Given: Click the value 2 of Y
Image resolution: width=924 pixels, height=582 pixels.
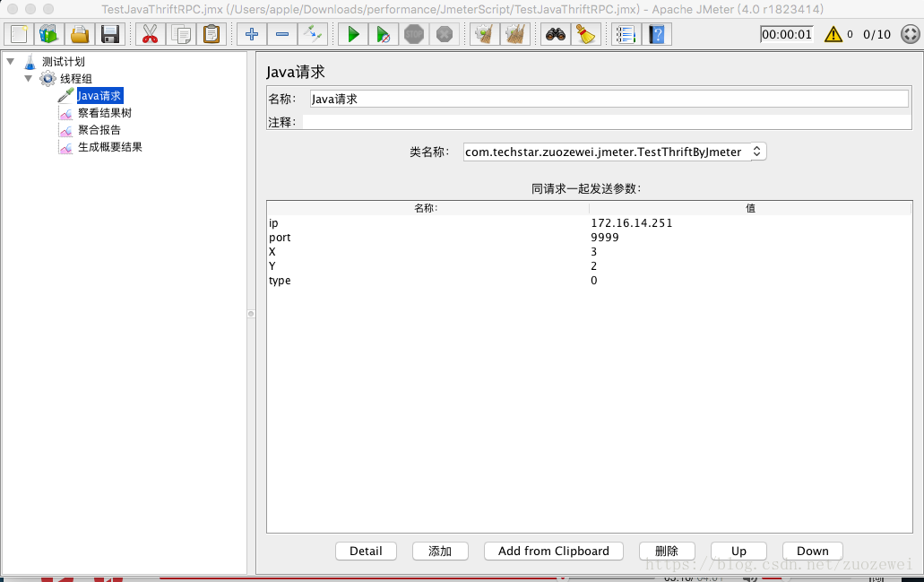Looking at the screenshot, I should [x=750, y=266].
